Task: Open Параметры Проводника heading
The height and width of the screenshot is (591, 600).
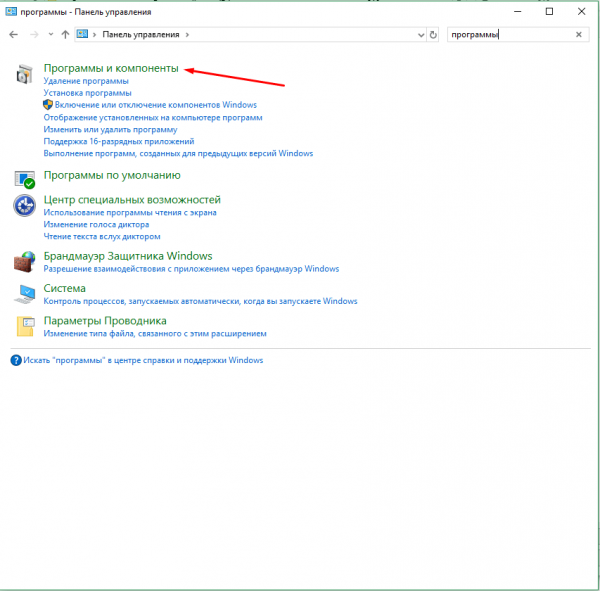Action: [x=105, y=321]
